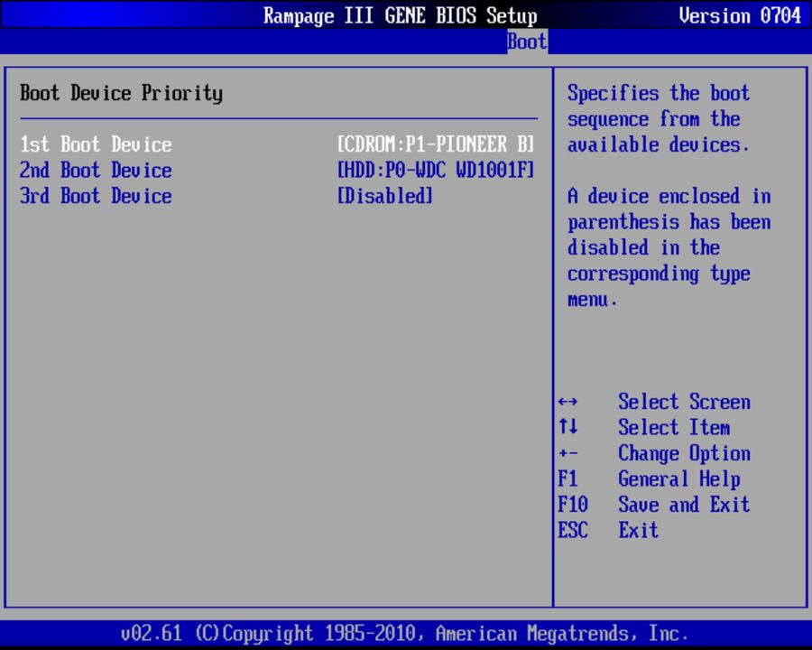
Task: Click the left-right arrows key icon
Action: [x=568, y=402]
